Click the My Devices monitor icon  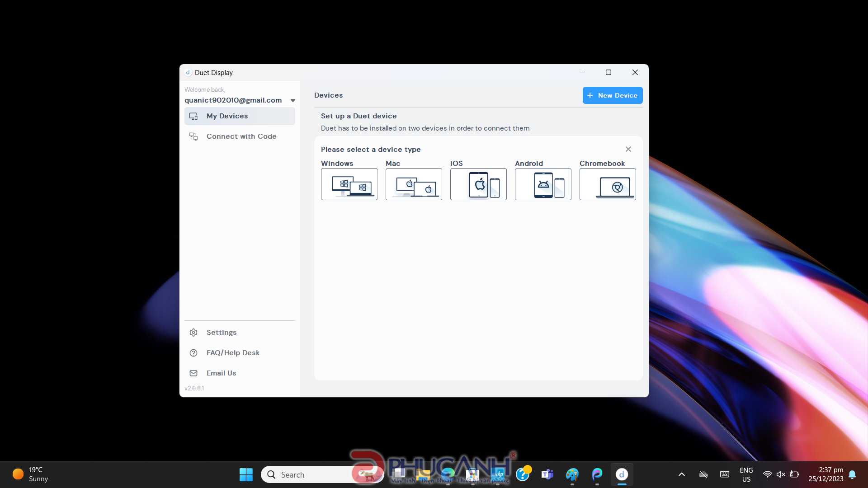point(193,116)
